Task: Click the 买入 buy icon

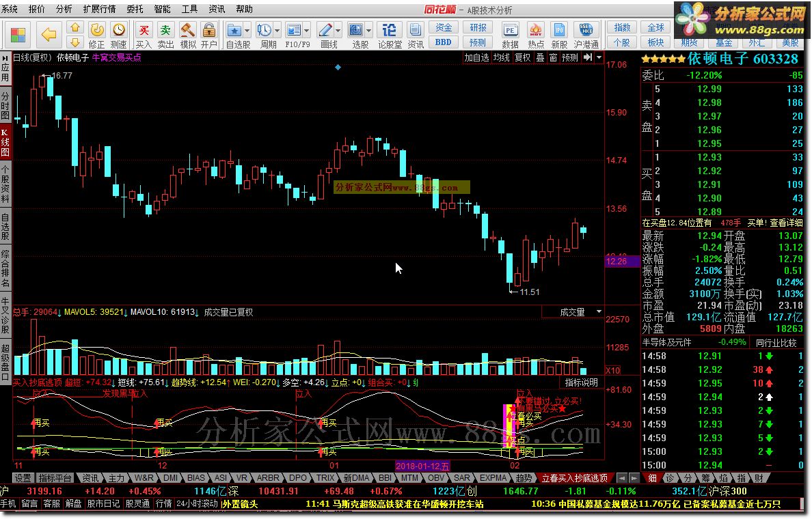Action: click(144, 36)
